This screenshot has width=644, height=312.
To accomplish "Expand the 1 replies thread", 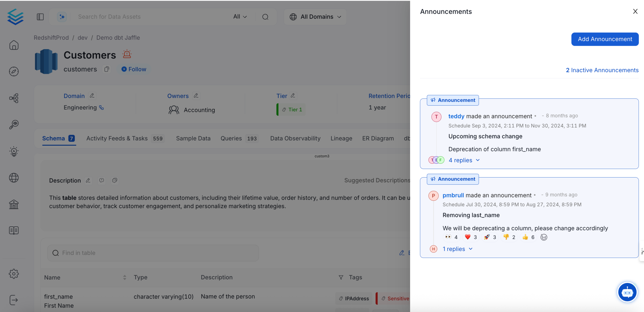I will pos(457,249).
